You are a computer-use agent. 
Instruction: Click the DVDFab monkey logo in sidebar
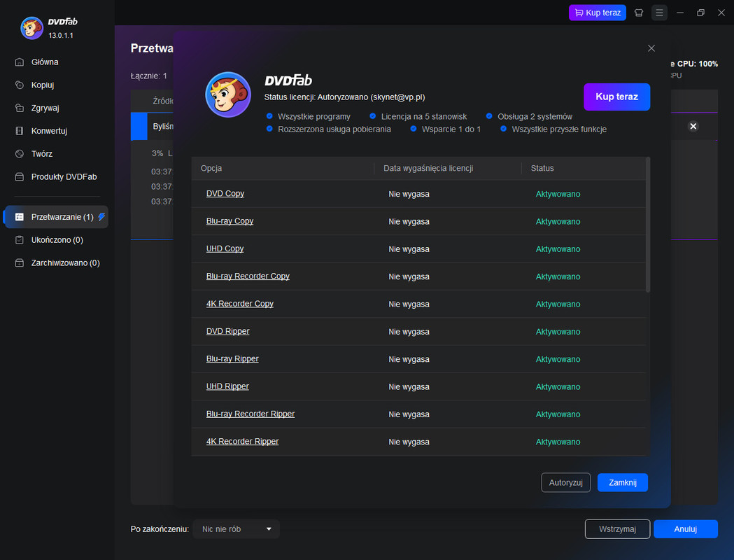pyautogui.click(x=31, y=28)
